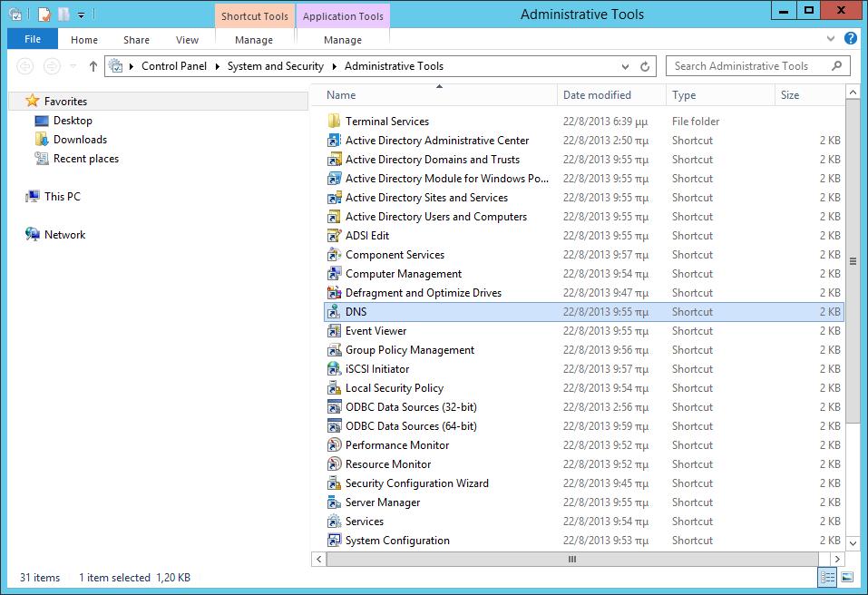The image size is (868, 595).
Task: Expand the ribbon with the chevron
Action: pyautogui.click(x=830, y=39)
